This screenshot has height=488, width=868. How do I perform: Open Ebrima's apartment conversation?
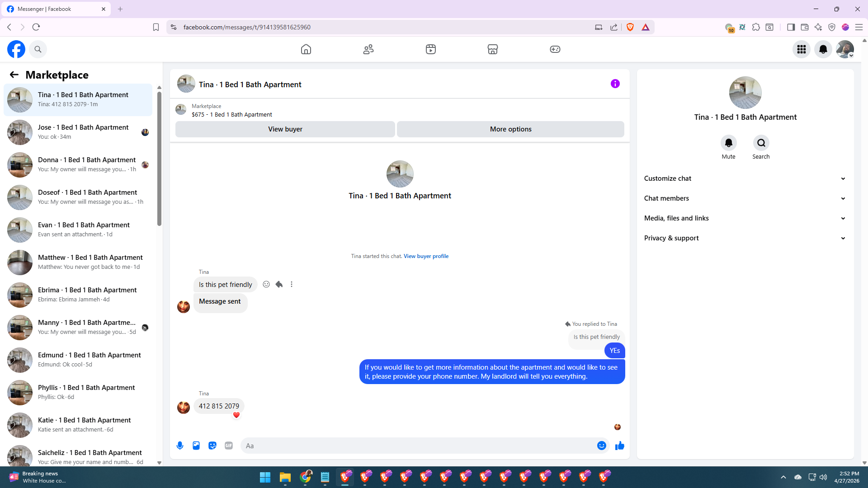click(x=78, y=295)
